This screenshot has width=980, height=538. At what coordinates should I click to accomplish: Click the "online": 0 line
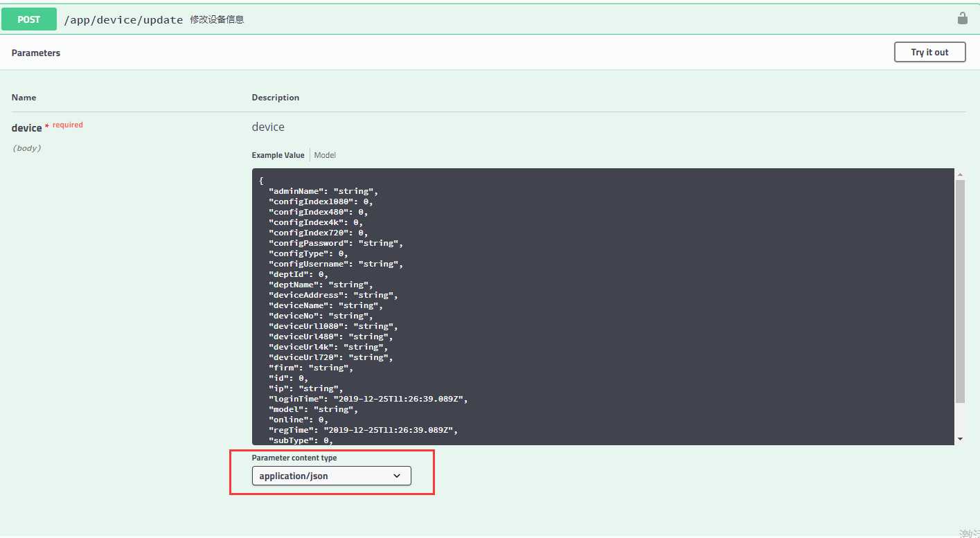tap(299, 420)
